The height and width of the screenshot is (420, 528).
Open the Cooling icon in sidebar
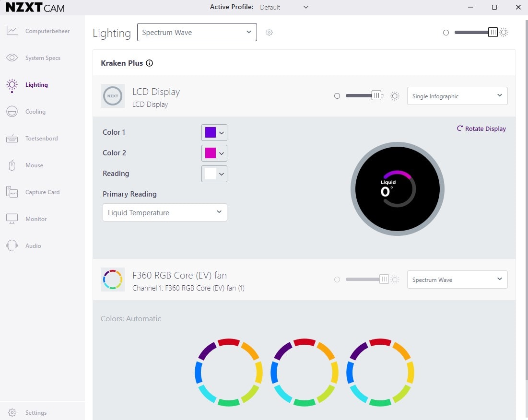pyautogui.click(x=12, y=111)
